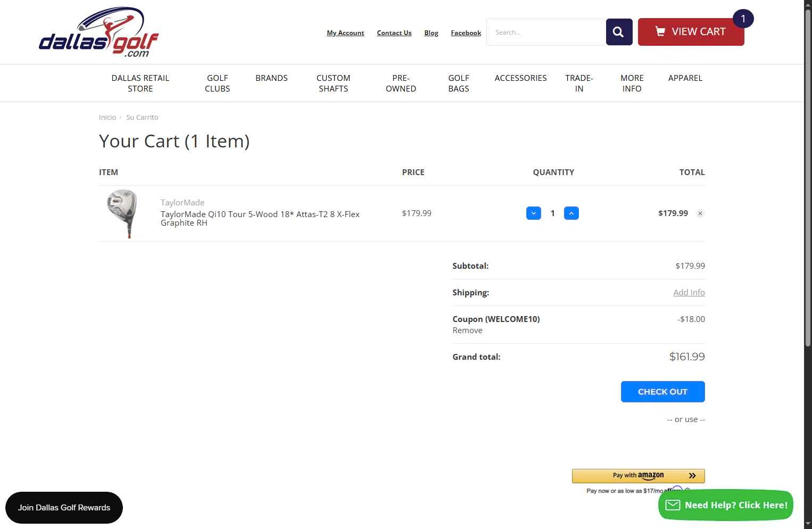
Task: Open the My Account link
Action: tap(345, 33)
